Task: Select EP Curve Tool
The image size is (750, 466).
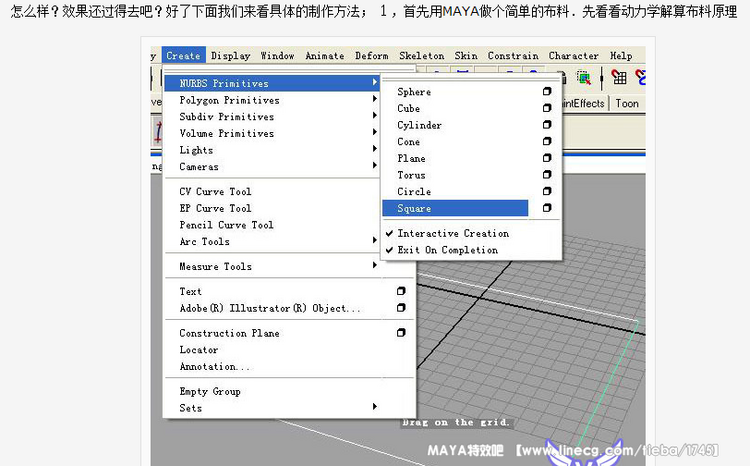Action: coord(215,208)
